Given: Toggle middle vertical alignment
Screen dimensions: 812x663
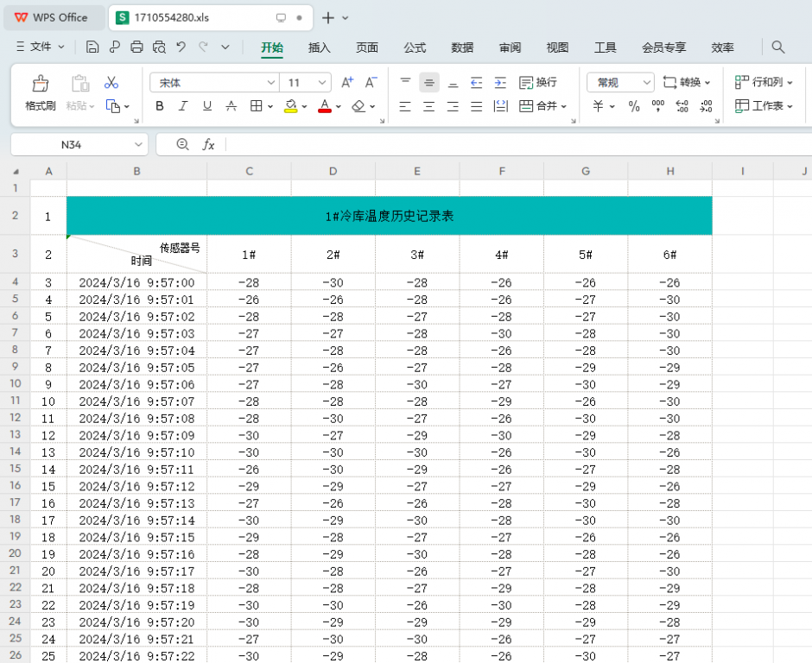Looking at the screenshot, I should [x=429, y=82].
